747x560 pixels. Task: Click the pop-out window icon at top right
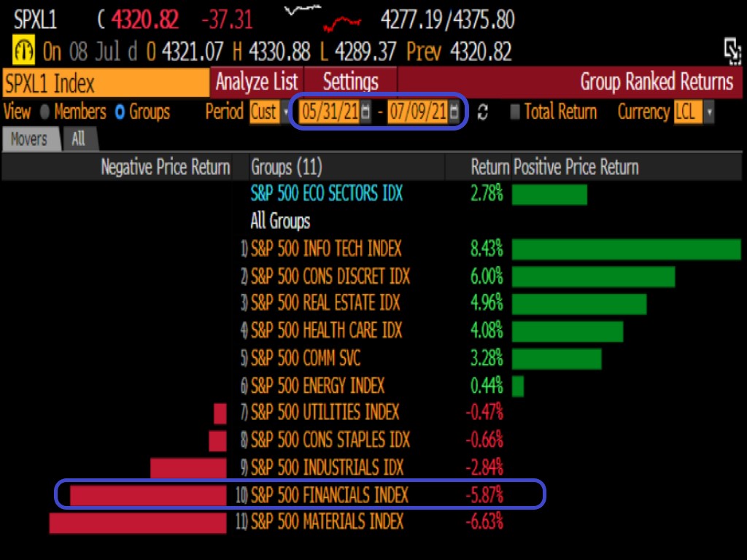(x=732, y=51)
